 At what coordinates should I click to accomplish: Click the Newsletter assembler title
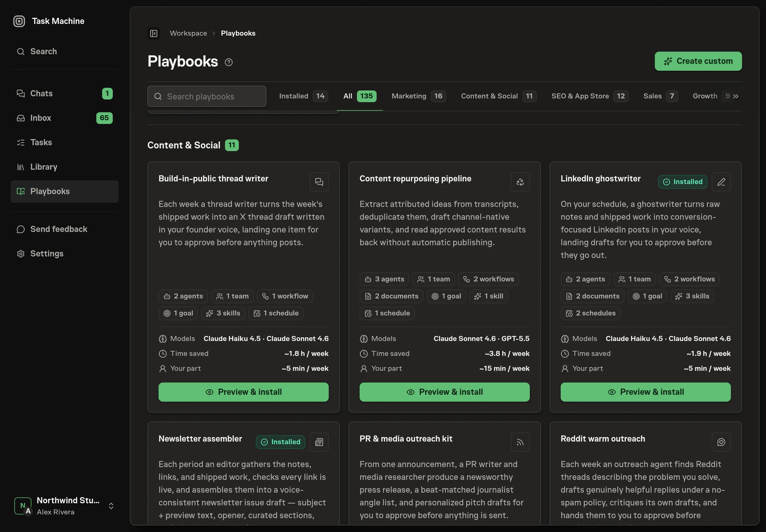[x=200, y=438]
